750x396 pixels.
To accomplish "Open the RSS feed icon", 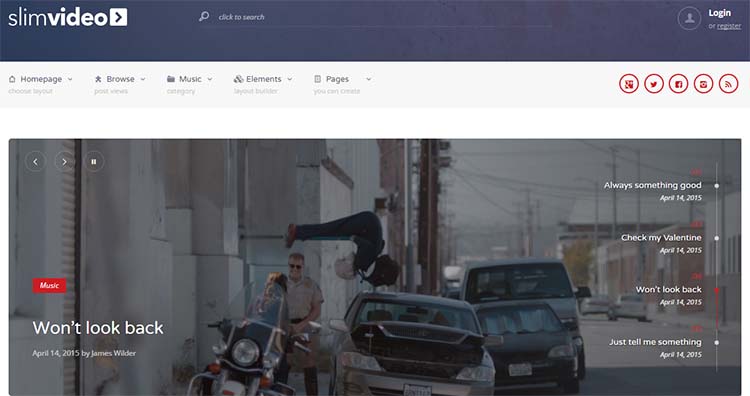I will click(x=728, y=84).
